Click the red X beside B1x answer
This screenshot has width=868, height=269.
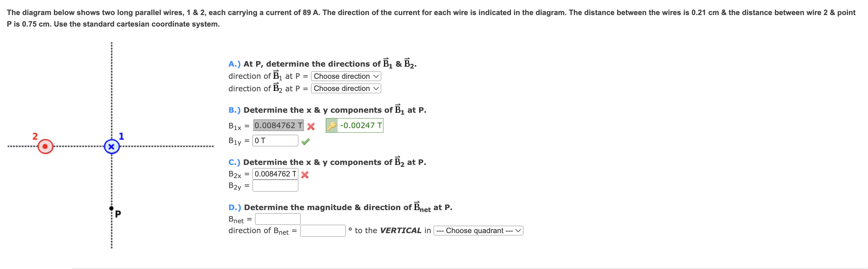[x=311, y=127]
